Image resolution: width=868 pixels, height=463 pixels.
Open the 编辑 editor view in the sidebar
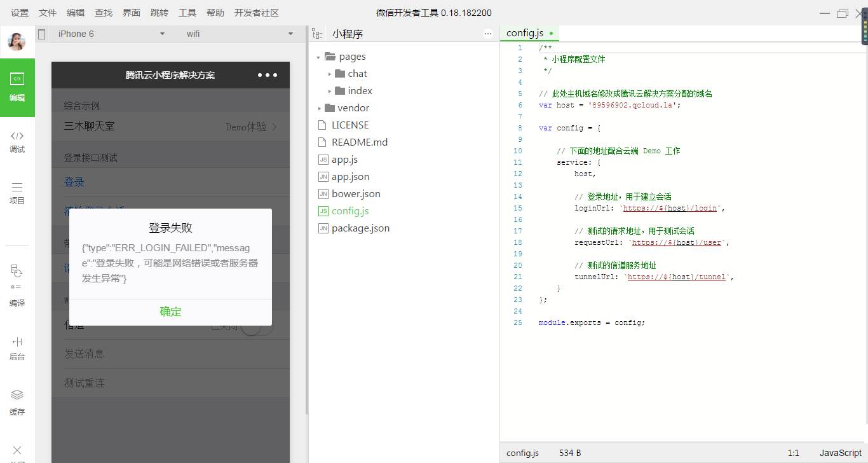(x=17, y=87)
